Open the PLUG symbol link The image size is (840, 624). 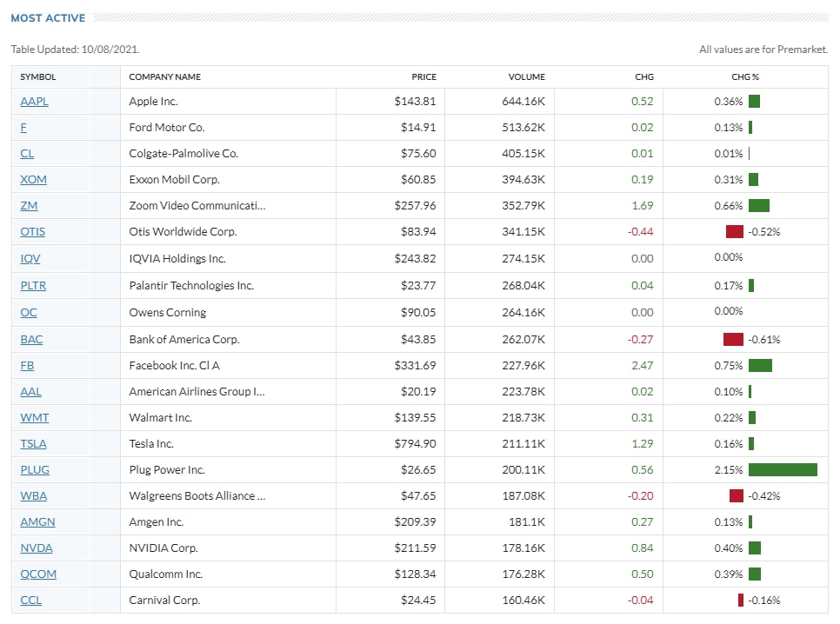(x=35, y=470)
